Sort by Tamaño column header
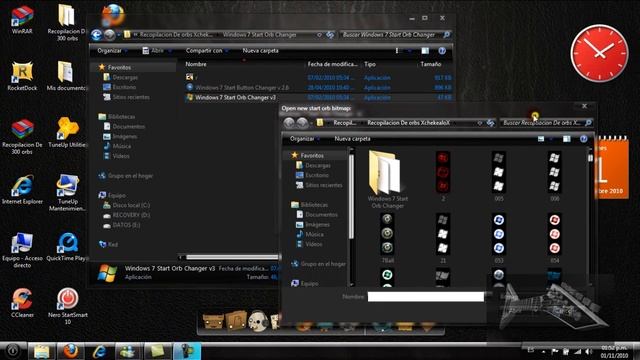The width and height of the screenshot is (640, 360). click(431, 64)
